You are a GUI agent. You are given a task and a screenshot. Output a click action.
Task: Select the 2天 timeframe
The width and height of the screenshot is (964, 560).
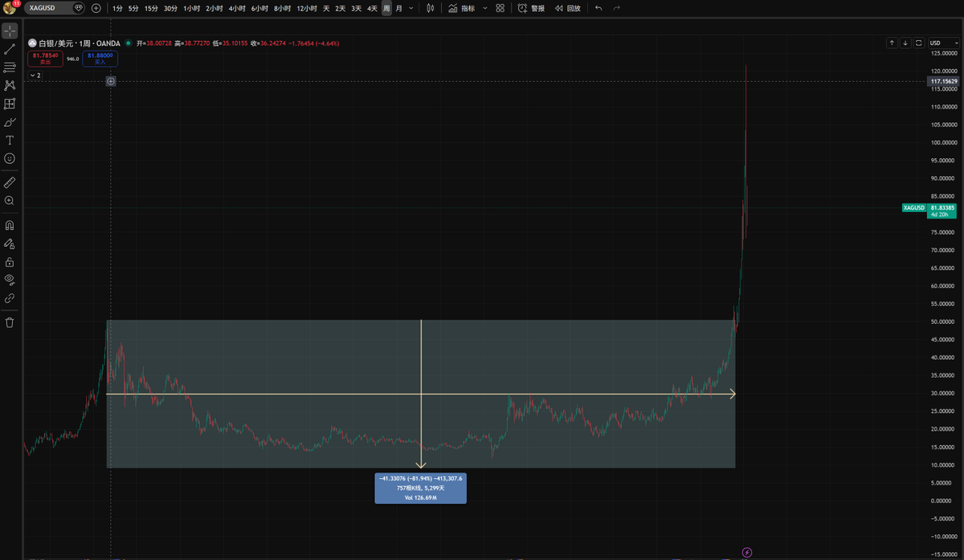[341, 8]
